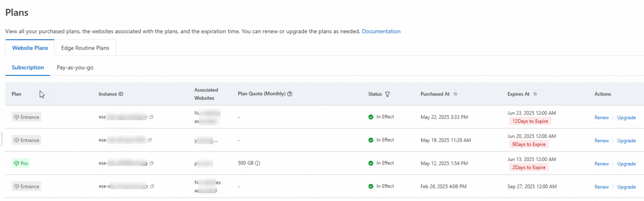Select the Pay-as-you-go sub-tab
Viewport: 644px width, 201px height.
(x=75, y=67)
